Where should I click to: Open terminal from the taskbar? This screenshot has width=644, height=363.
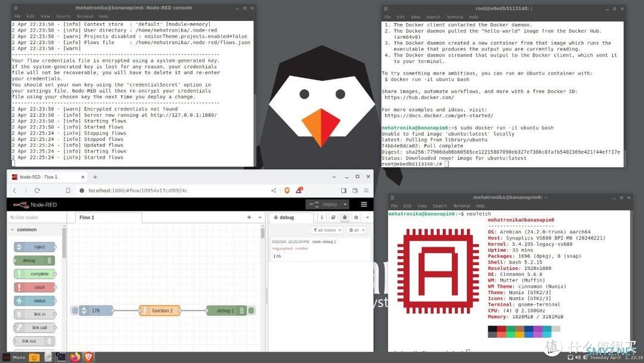coord(61,357)
